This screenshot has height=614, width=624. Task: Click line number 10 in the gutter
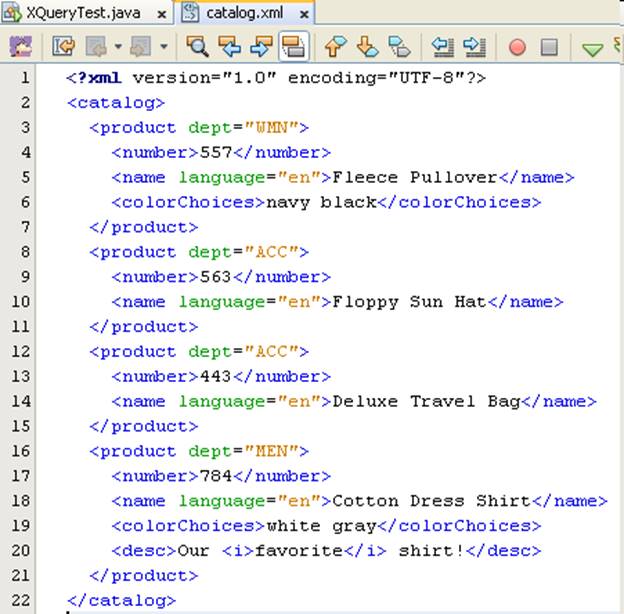coord(21,302)
